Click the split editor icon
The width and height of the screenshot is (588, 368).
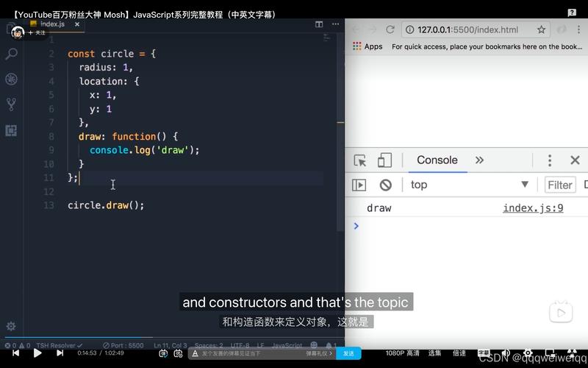[x=319, y=24]
